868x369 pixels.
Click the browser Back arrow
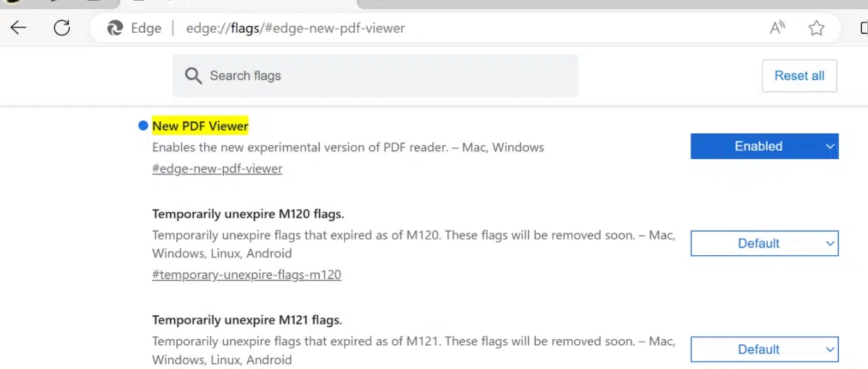pos(19,27)
